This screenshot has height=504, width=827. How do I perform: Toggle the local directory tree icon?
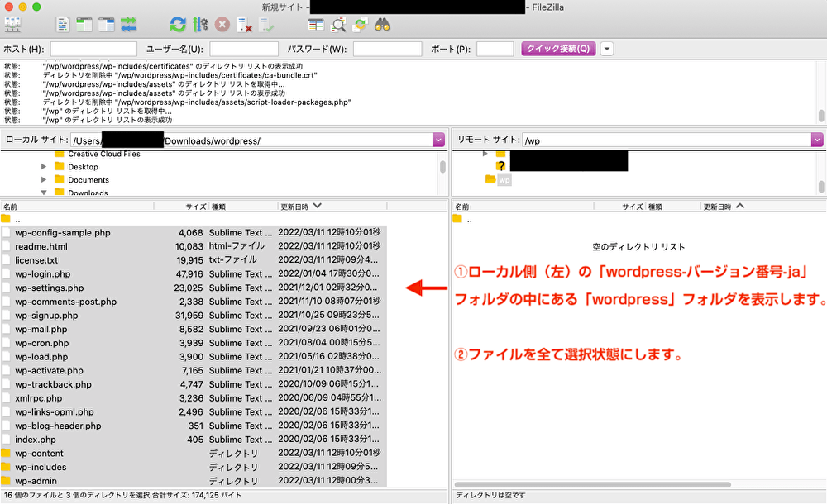pos(84,24)
